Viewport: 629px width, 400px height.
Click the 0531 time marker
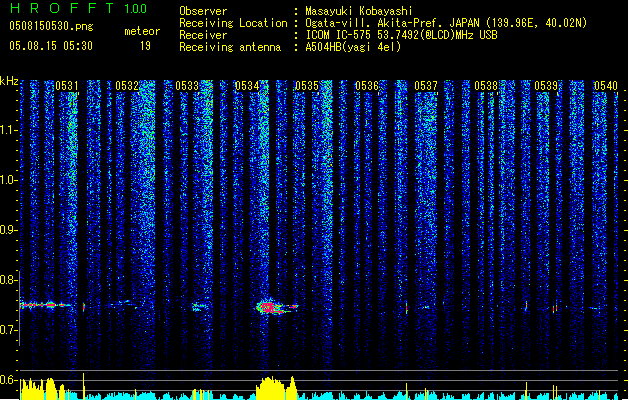pos(67,86)
